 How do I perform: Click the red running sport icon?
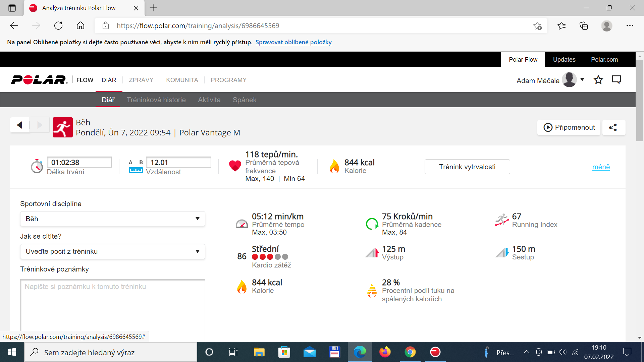[x=63, y=127]
